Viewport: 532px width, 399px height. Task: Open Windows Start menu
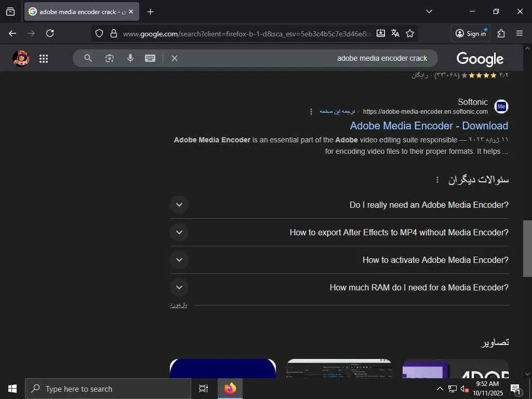click(12, 389)
